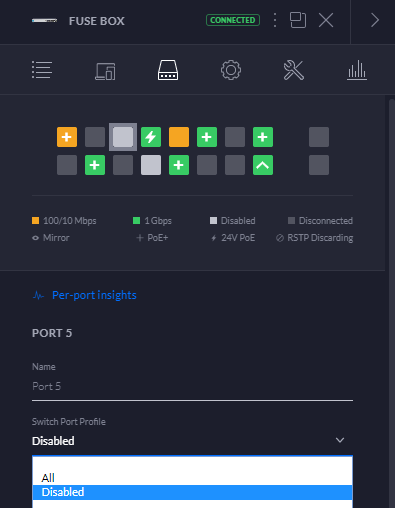Viewport: 397px width, 510px height.
Task: Open the three-dot options menu
Action: (x=275, y=20)
